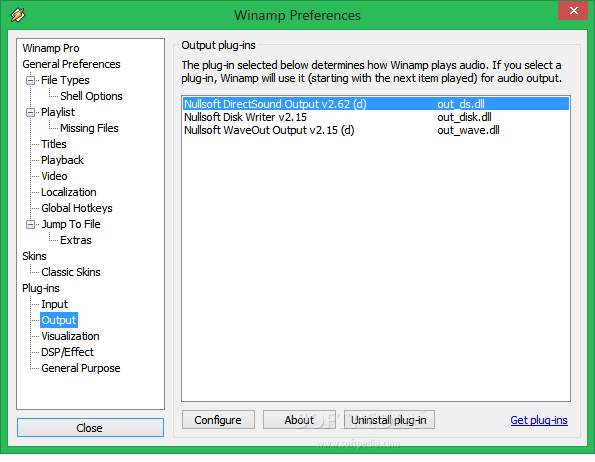
Task: Click the out_ds.dll file name
Action: [461, 104]
